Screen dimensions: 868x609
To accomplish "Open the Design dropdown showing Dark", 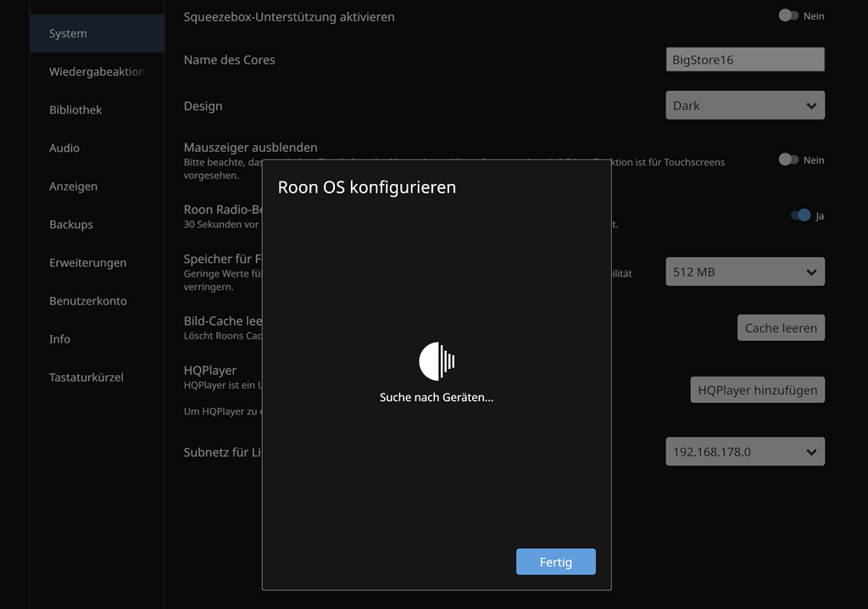I will coord(744,104).
